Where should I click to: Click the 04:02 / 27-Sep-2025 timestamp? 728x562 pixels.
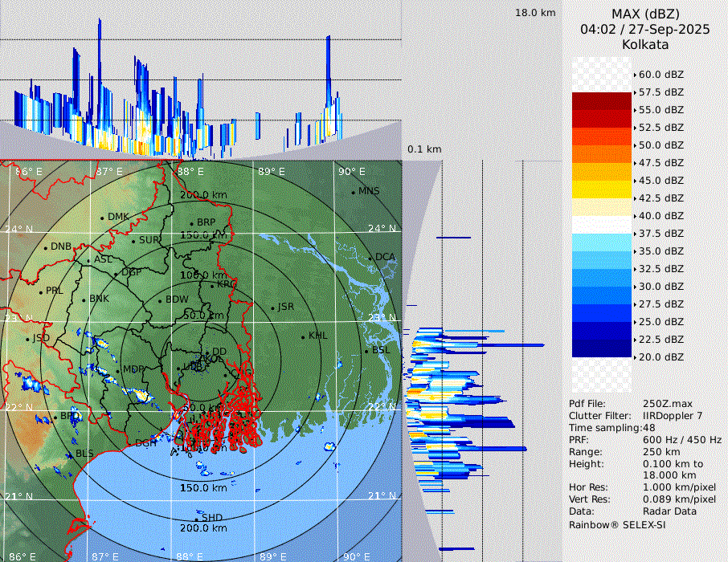click(x=644, y=29)
